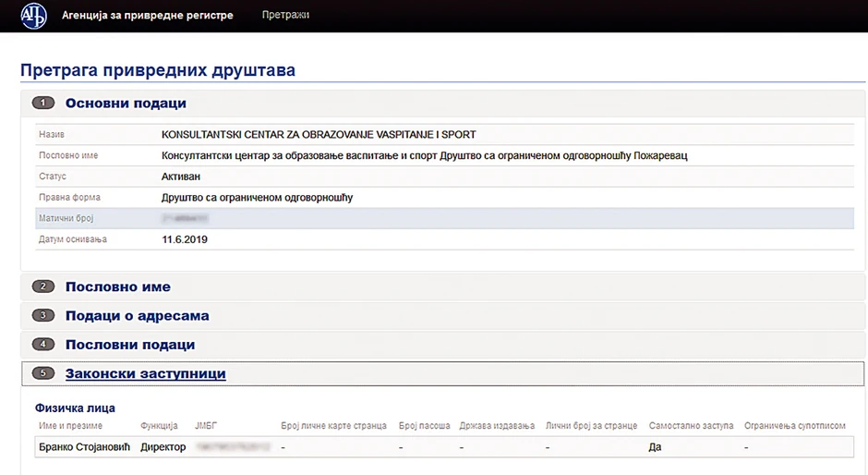Select the Бранко Стојановић name cell
The width and height of the screenshot is (868, 475).
84,447
